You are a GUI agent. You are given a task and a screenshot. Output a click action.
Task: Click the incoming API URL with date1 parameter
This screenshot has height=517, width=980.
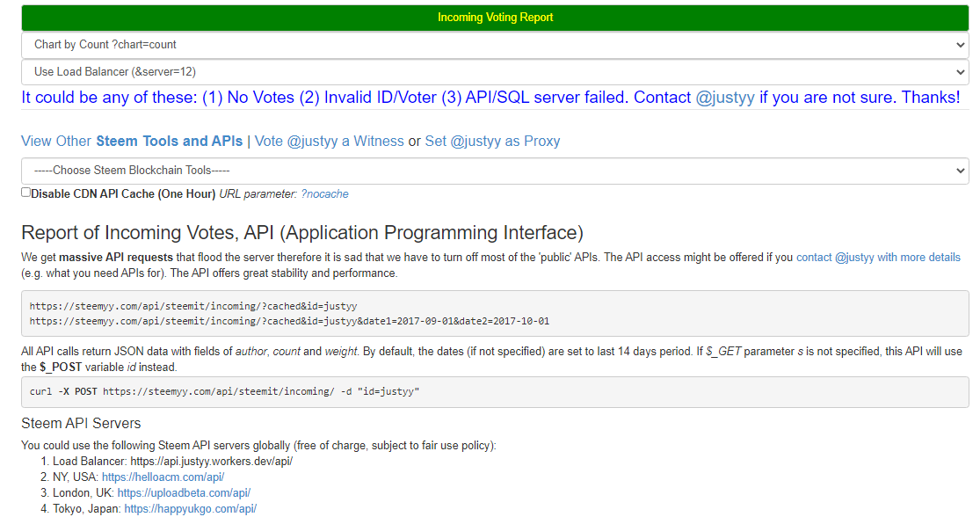(x=289, y=321)
